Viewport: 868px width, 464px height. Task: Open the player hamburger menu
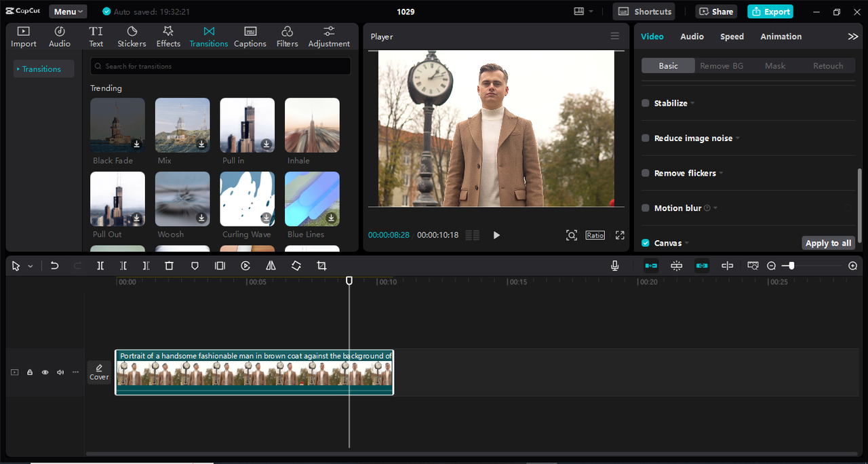(x=615, y=37)
